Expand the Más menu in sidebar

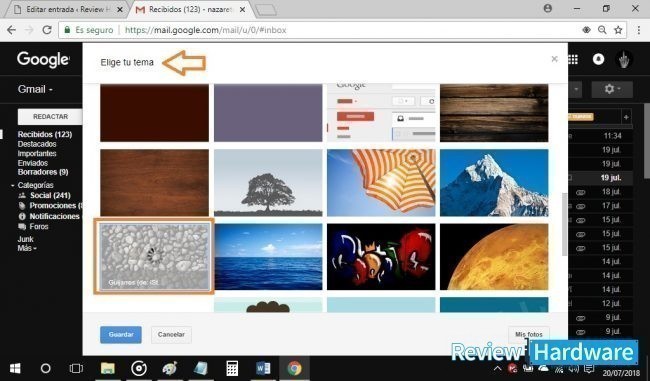[27, 248]
